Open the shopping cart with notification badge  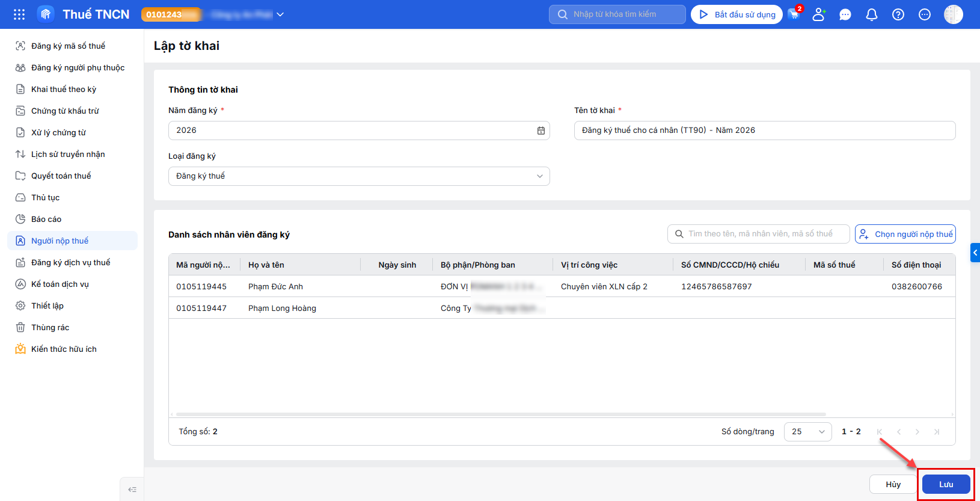pos(794,14)
